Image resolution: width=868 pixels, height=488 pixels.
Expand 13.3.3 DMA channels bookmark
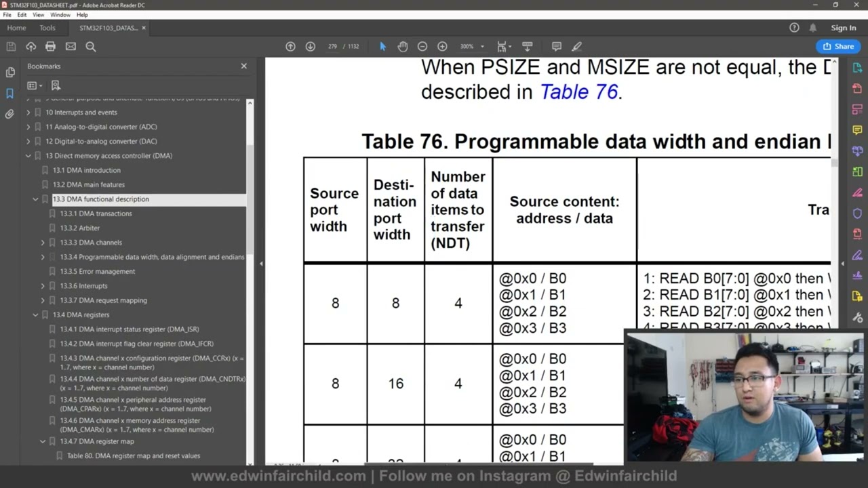pyautogui.click(x=43, y=243)
